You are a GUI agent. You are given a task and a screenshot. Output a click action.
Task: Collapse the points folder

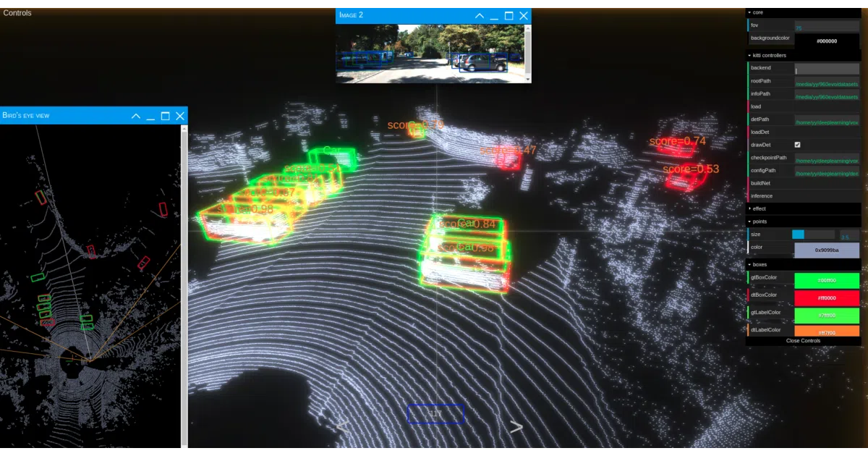[803, 221]
